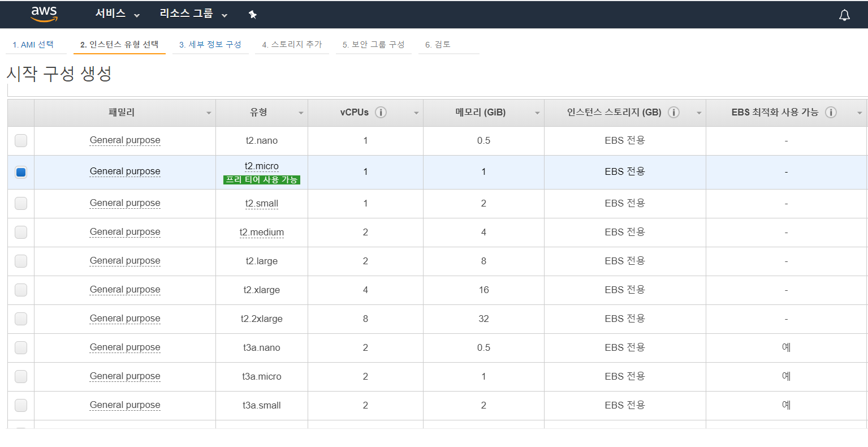The image size is (868, 447).
Task: Select the t2.large checkbox
Action: pyautogui.click(x=21, y=261)
